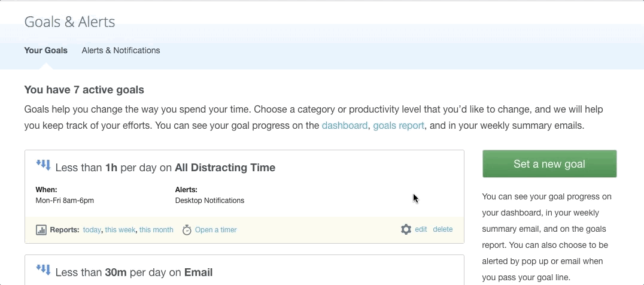Click the Set a new goal button
Image resolution: width=644 pixels, height=285 pixels.
click(549, 164)
